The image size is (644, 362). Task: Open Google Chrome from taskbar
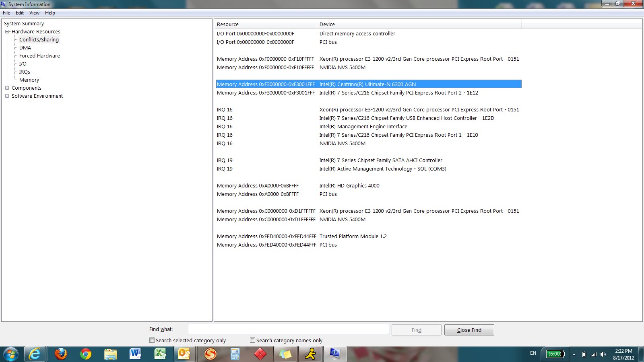[x=85, y=354]
